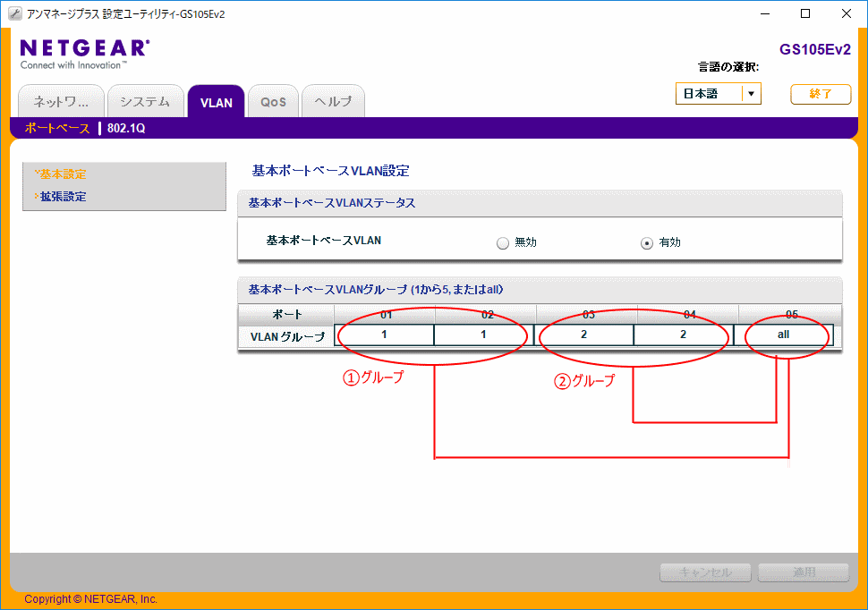The image size is (868, 610).
Task: Click the NETGEAR logo
Action: pyautogui.click(x=85, y=54)
